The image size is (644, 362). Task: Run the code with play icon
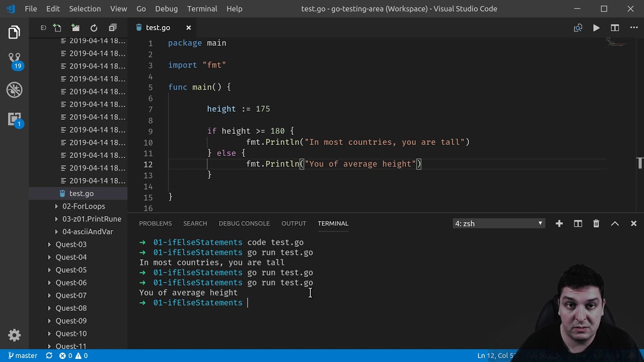(x=596, y=28)
